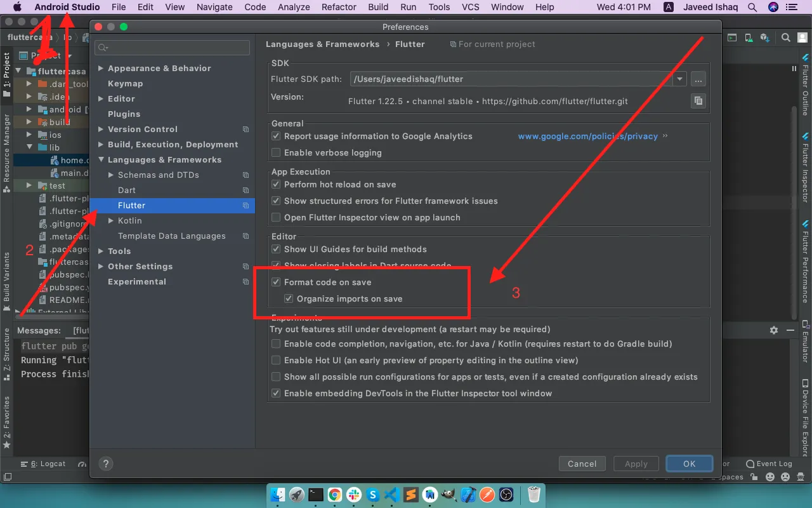Open Siri from the menu bar
The image size is (812, 508).
click(x=773, y=7)
